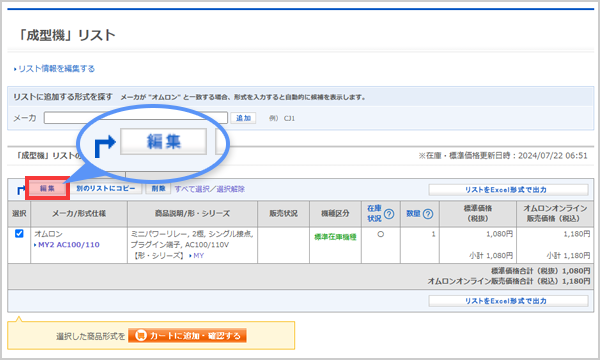This screenshot has width=600, height=360.
Task: Click the 数量 help question icon
Action: (x=428, y=214)
